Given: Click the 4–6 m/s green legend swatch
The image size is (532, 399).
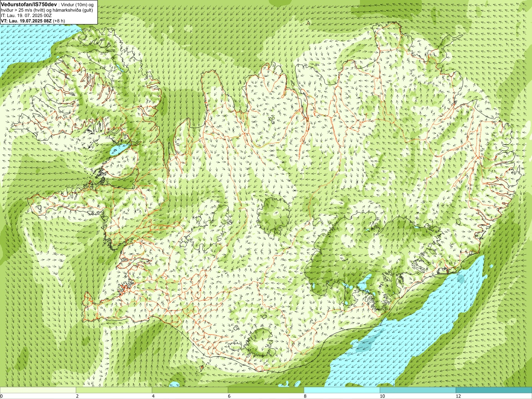Looking at the screenshot, I should (x=190, y=390).
